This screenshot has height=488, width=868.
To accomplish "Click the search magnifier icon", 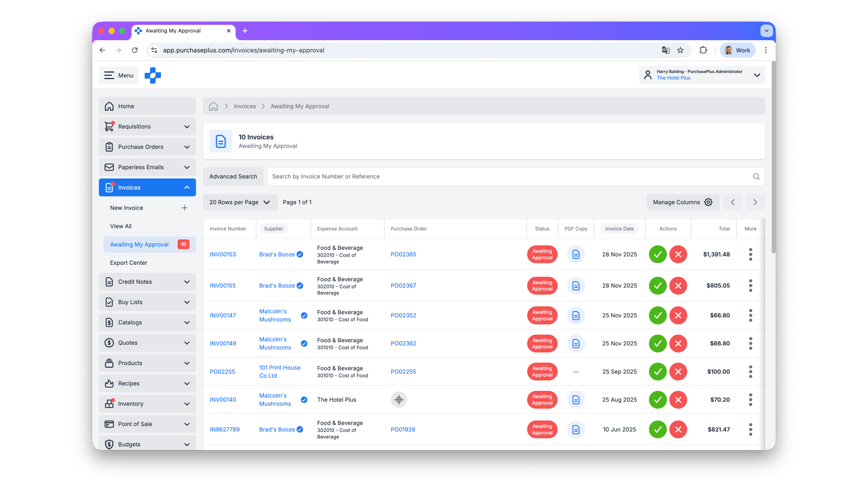I will [x=756, y=177].
